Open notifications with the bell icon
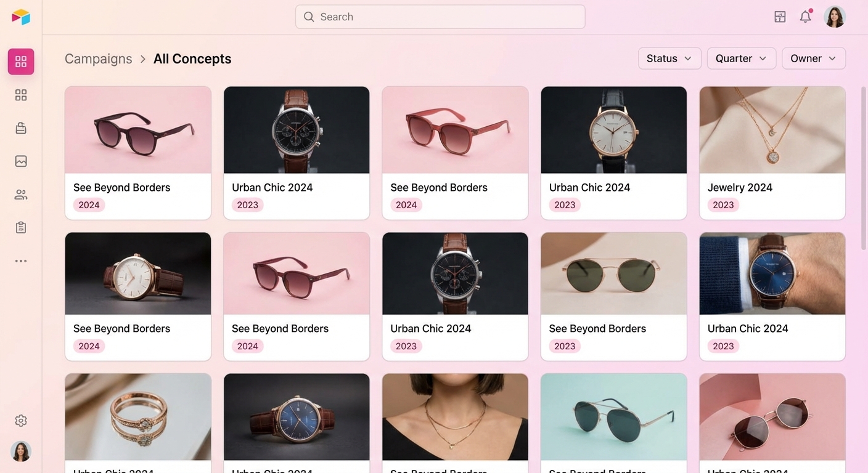 pyautogui.click(x=805, y=17)
